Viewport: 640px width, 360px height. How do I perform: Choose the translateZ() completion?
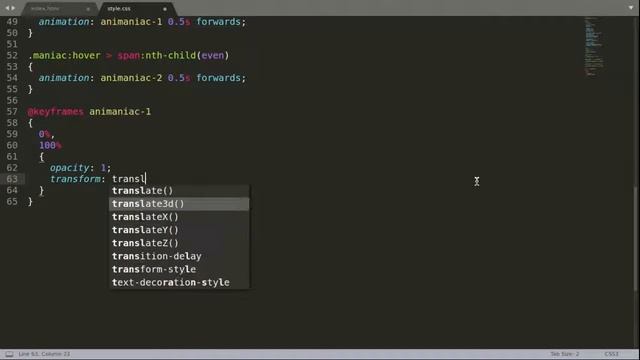pyautogui.click(x=179, y=243)
